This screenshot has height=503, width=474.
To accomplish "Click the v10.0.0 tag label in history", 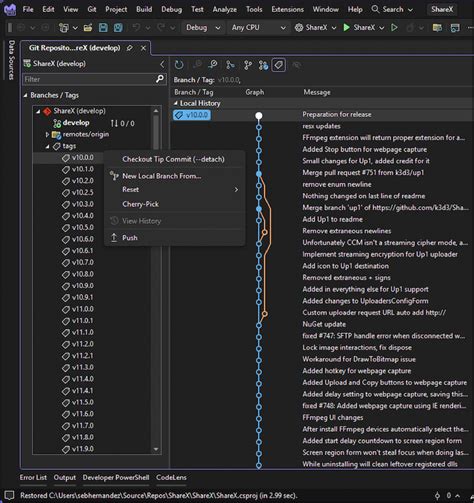I will pos(192,115).
